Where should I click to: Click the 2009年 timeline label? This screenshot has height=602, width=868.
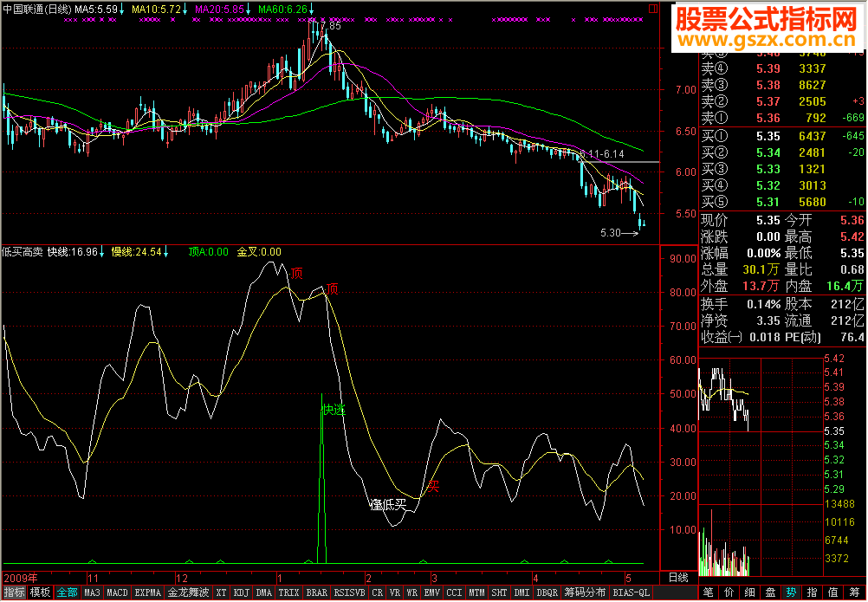(x=21, y=579)
